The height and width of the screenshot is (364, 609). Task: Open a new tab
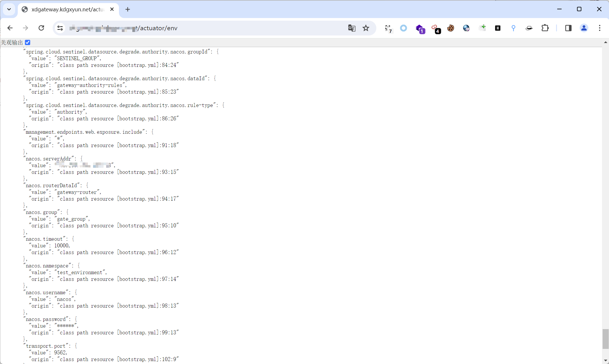tap(128, 9)
